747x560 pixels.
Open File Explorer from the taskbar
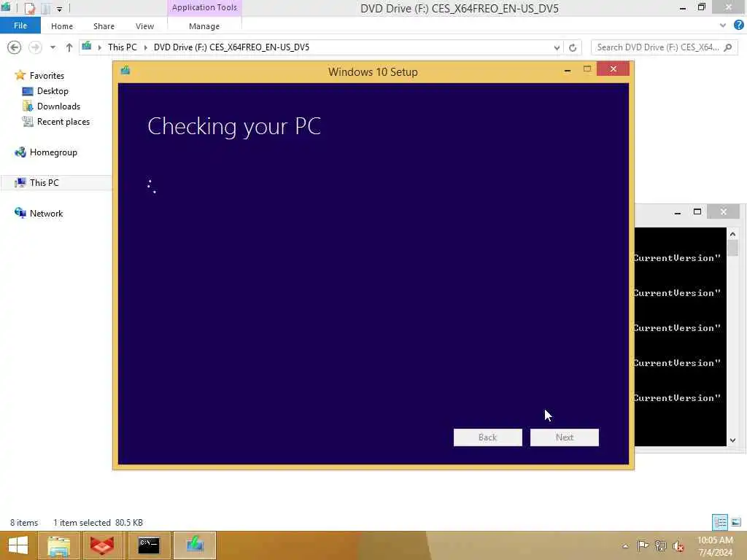coord(58,545)
